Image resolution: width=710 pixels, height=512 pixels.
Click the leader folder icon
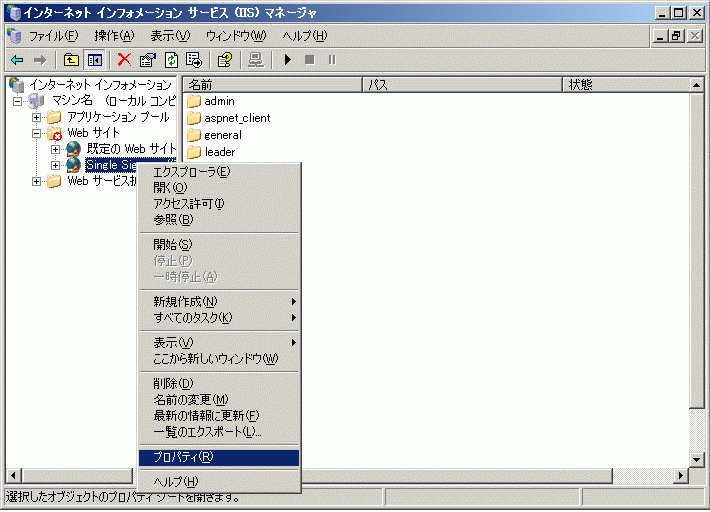(x=194, y=152)
